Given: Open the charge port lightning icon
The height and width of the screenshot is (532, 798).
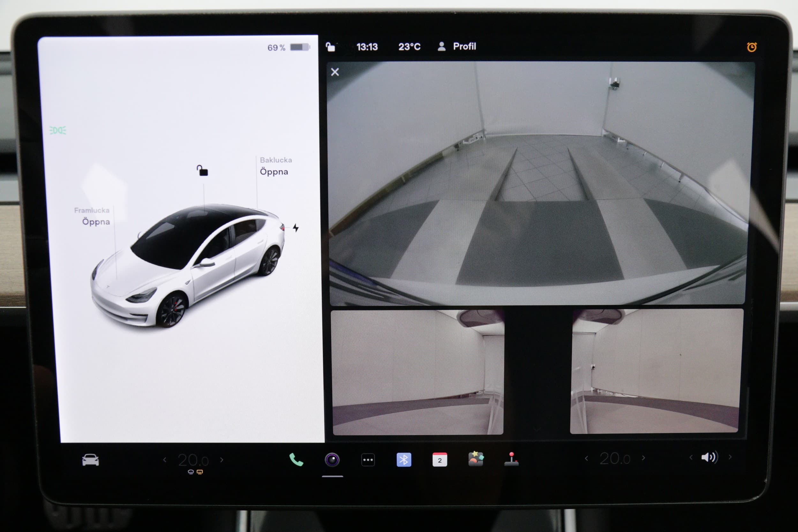Looking at the screenshot, I should pyautogui.click(x=296, y=228).
